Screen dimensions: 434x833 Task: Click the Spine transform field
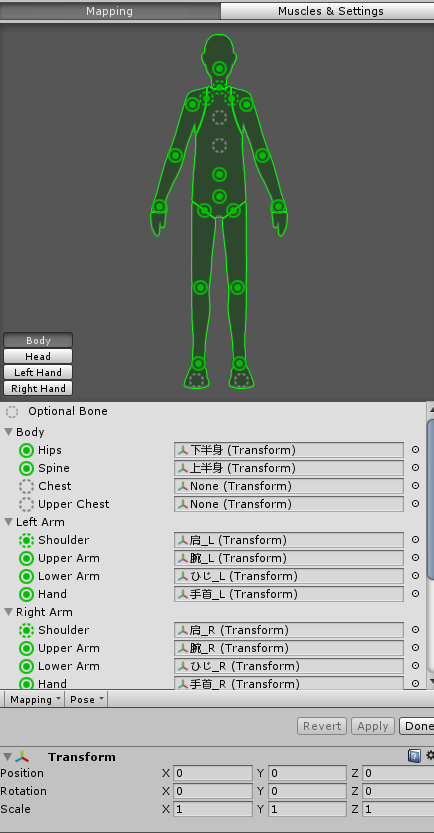click(288, 468)
